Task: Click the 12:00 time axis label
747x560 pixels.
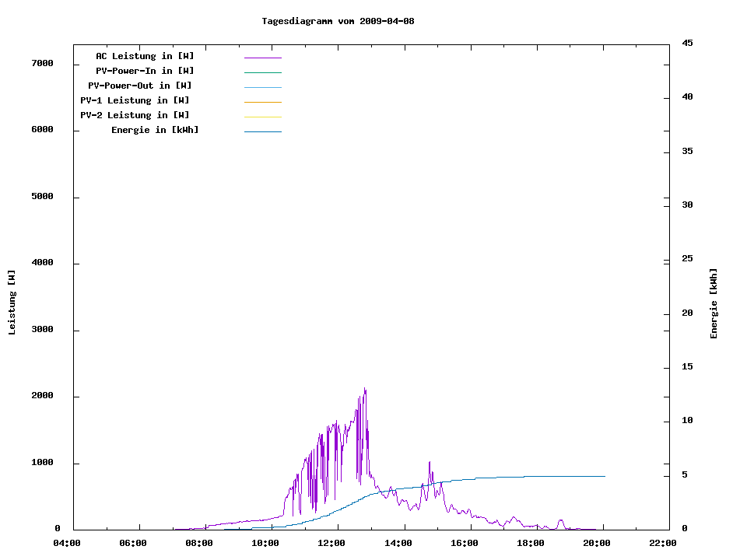Action: click(x=331, y=543)
